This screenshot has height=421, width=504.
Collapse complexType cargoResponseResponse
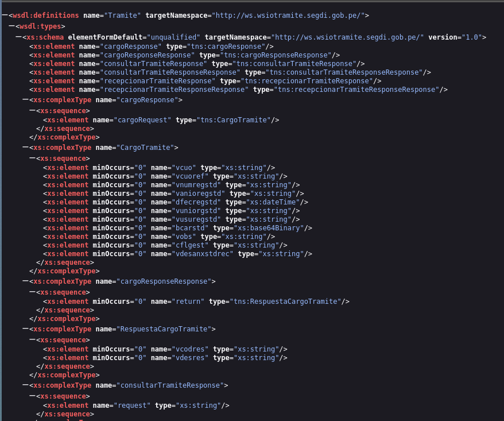click(25, 281)
